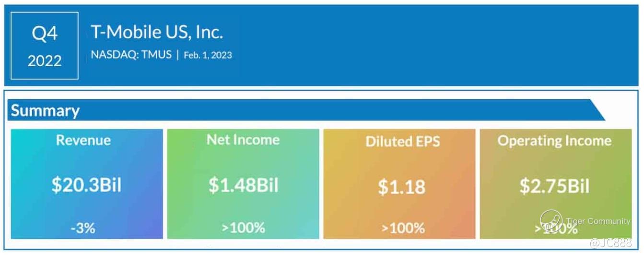The width and height of the screenshot is (644, 257).
Task: Click the -3% revenue change label
Action: (x=82, y=228)
